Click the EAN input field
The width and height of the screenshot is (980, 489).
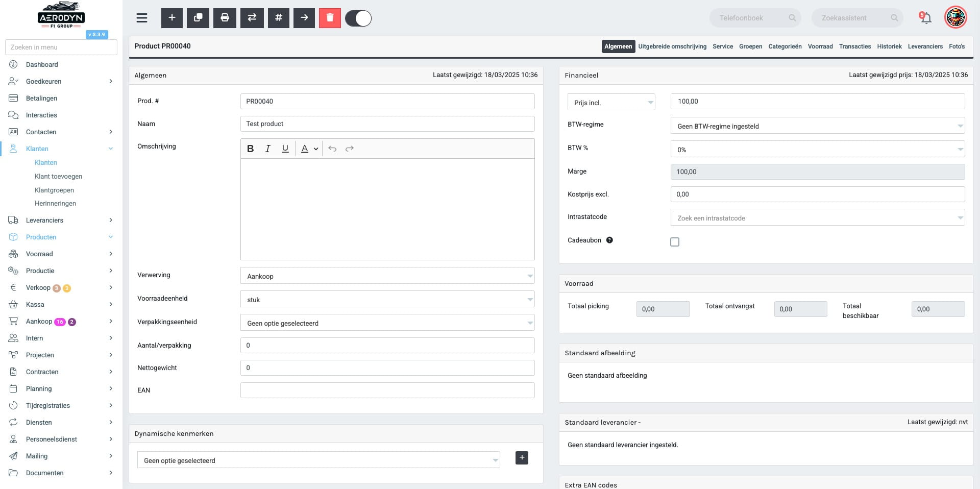(387, 390)
